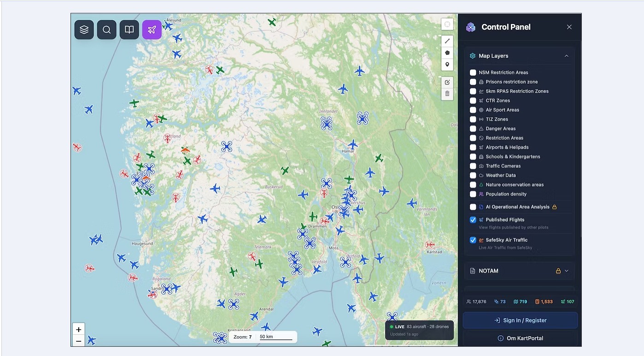
Task: Enable Prisons restriction zone layer
Action: [473, 82]
